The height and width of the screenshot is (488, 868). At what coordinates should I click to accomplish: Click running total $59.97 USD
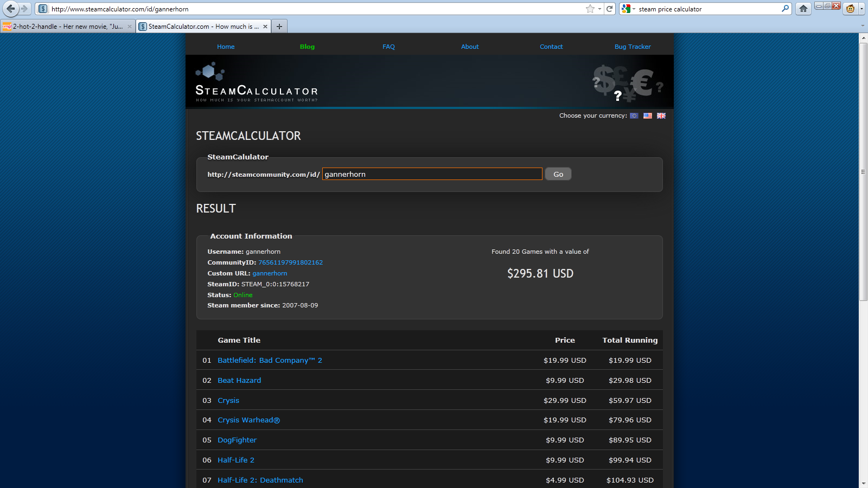pos(630,401)
